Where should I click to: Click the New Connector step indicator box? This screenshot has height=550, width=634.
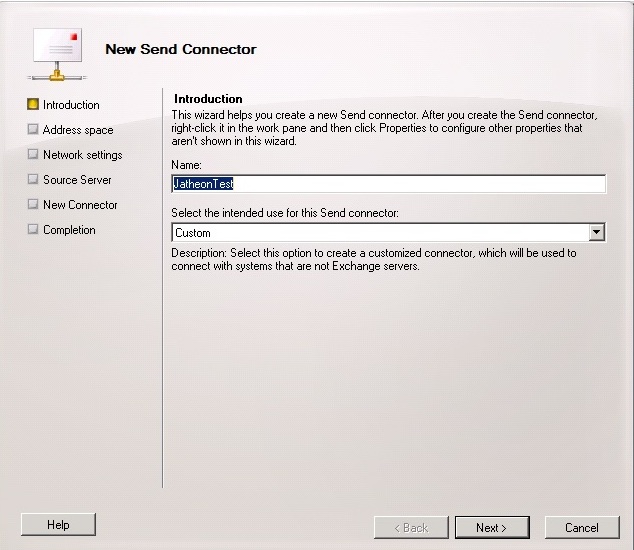33,204
